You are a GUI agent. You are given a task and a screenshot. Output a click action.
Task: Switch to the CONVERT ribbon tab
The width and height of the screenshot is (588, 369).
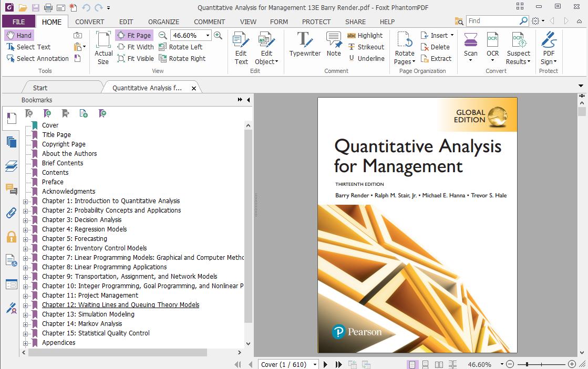(x=90, y=22)
